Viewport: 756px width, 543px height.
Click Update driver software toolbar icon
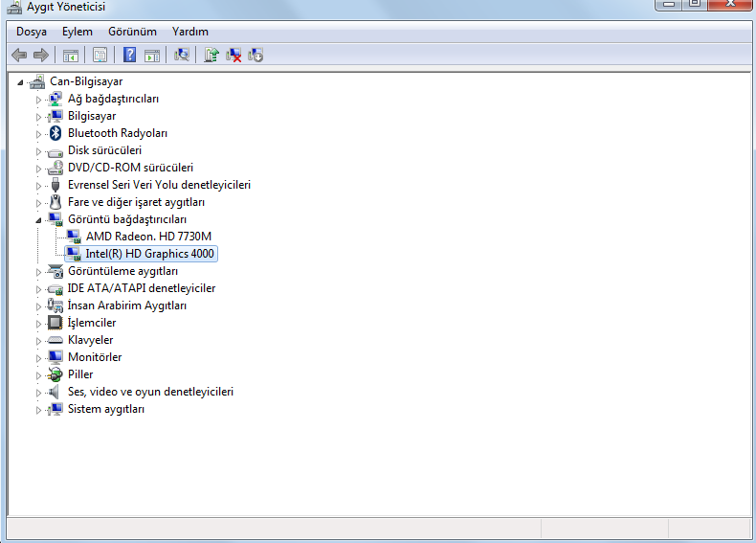pyautogui.click(x=211, y=55)
